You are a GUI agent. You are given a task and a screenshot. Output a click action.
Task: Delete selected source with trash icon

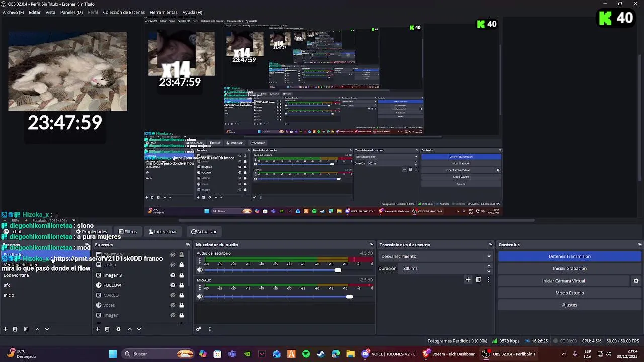107,329
